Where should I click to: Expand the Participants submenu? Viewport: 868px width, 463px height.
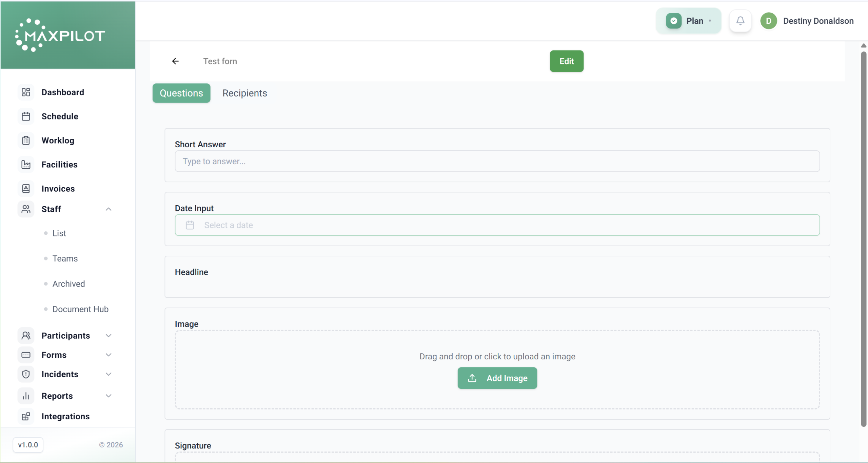click(x=108, y=336)
